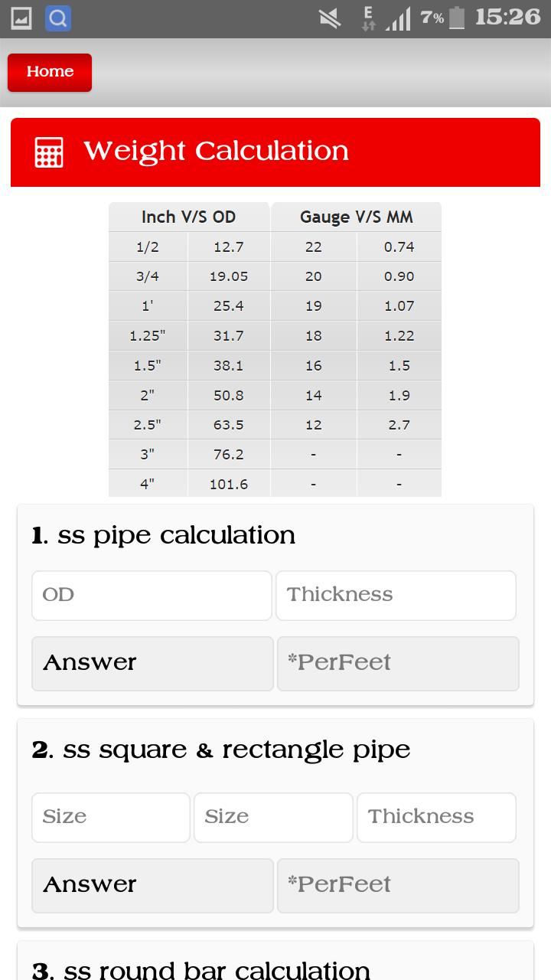The image size is (551, 980).
Task: Tap the red Home button
Action: [x=50, y=72]
